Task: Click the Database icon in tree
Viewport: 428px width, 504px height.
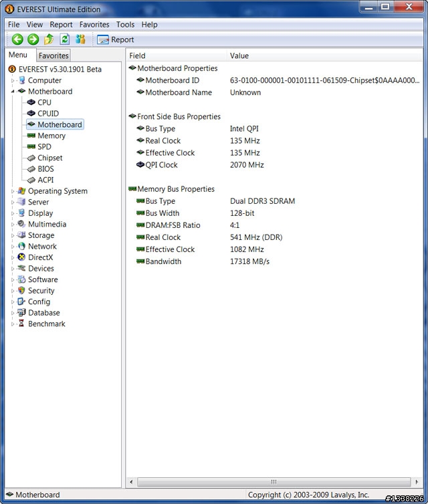Action: pos(21,312)
